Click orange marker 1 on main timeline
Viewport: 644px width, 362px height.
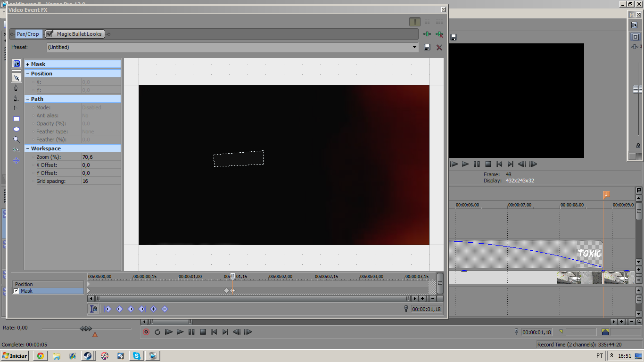(606, 195)
